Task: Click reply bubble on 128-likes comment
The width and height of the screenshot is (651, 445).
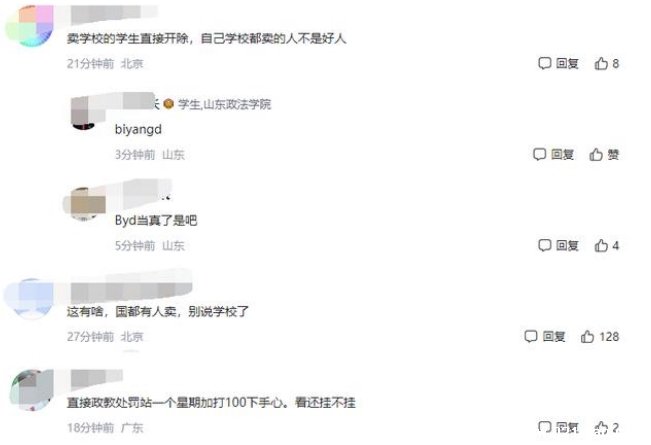Action: tap(531, 336)
